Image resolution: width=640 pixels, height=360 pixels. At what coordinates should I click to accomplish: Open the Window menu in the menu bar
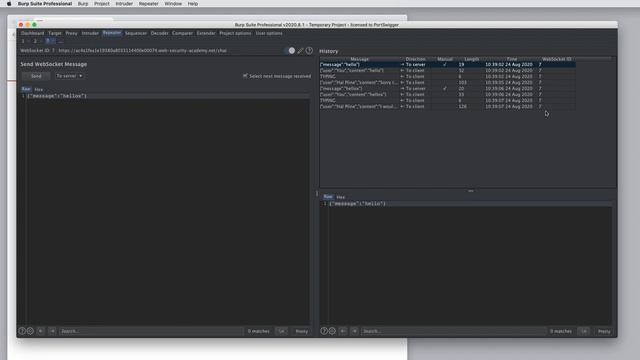click(173, 4)
